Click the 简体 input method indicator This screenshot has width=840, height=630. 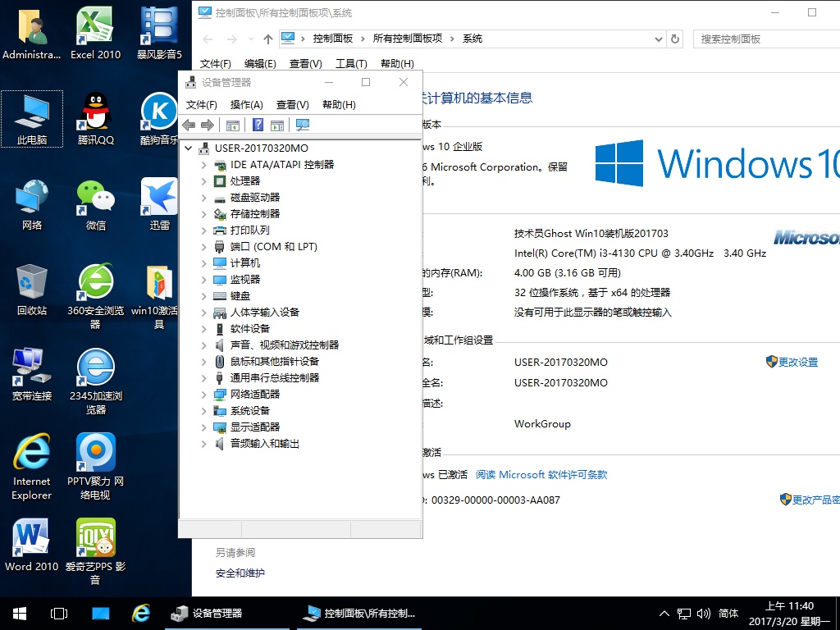[x=728, y=614]
